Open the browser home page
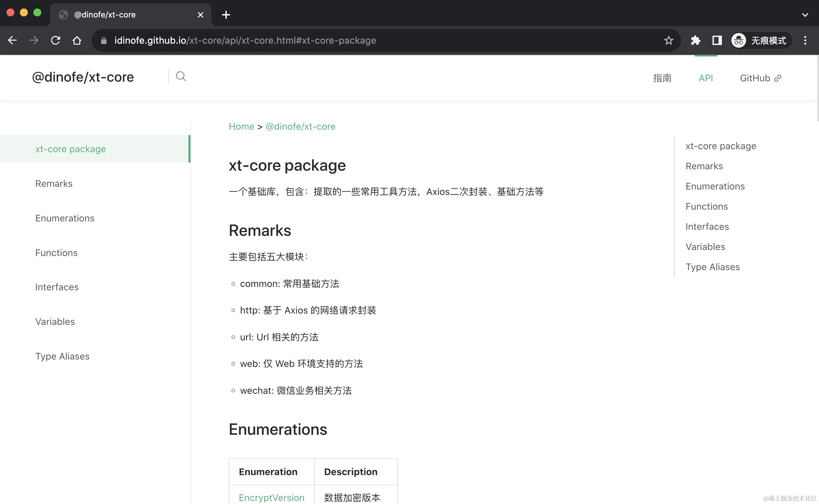 pos(77,41)
